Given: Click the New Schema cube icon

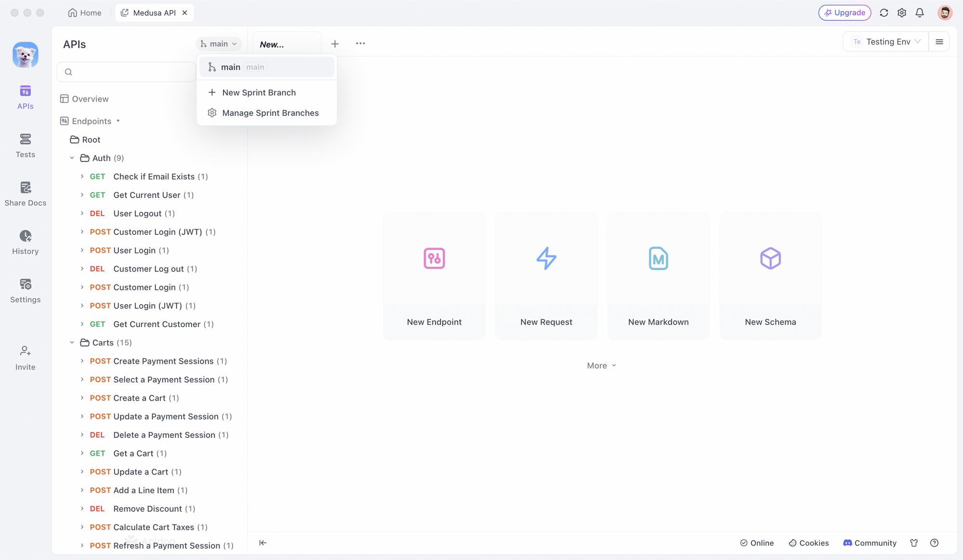Looking at the screenshot, I should (770, 258).
